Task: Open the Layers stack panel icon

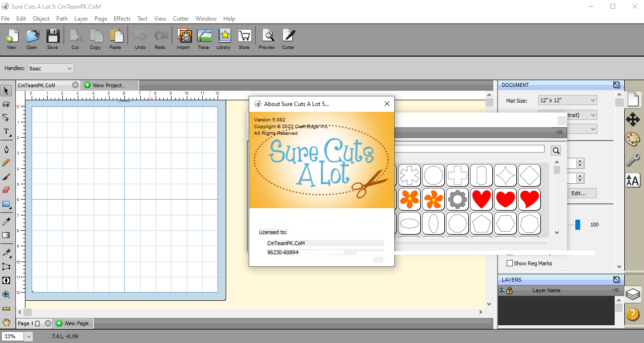Action: [633, 294]
